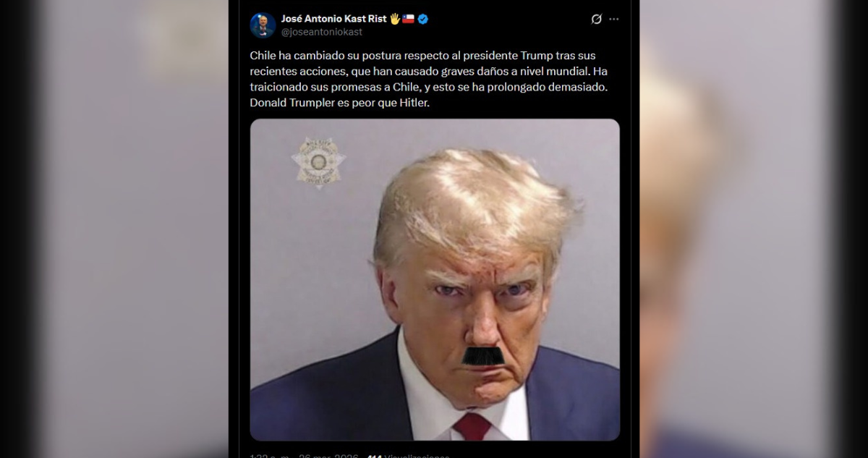868x458 pixels.
Task: Click the blurred backdrop right of the post
Action: click(x=754, y=229)
